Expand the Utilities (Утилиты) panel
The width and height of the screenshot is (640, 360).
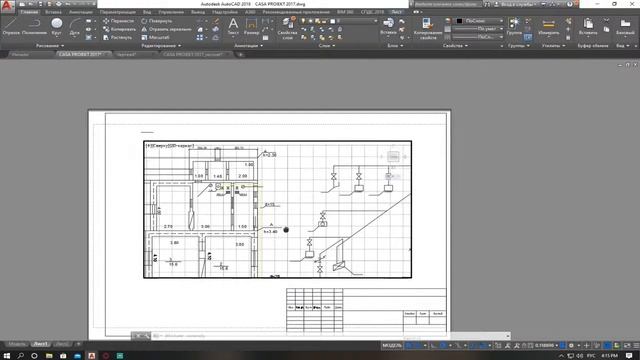tap(554, 46)
